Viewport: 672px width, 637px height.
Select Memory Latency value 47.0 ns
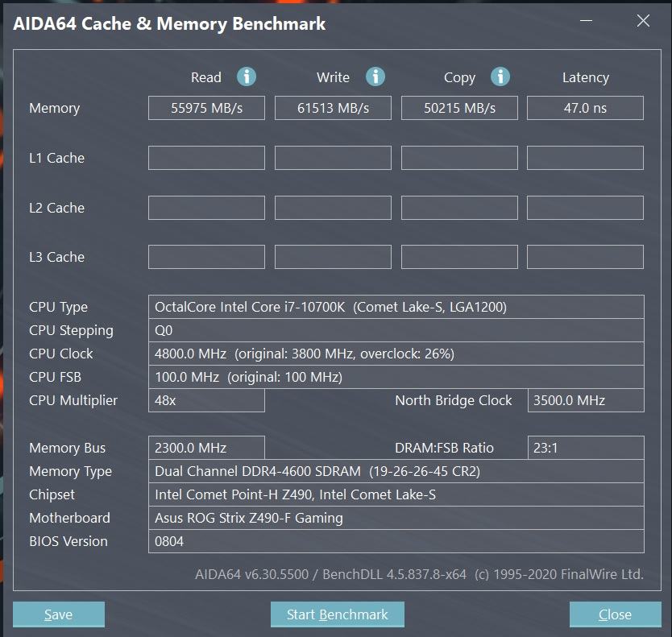(x=585, y=108)
